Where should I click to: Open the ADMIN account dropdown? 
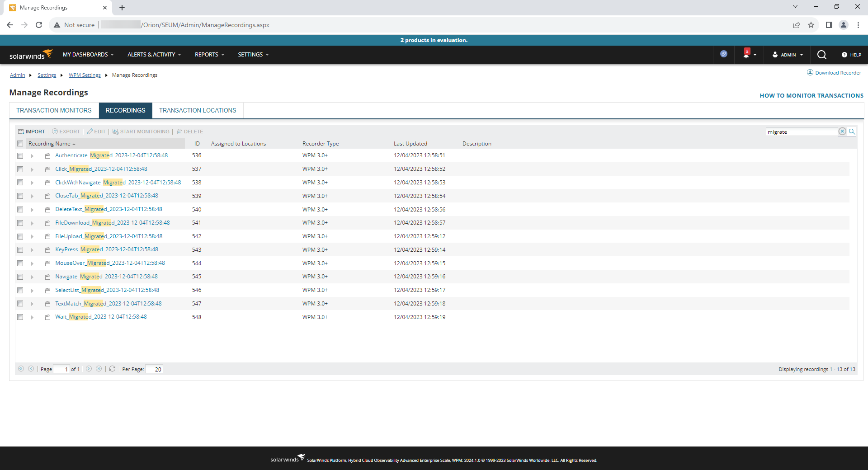pos(787,55)
